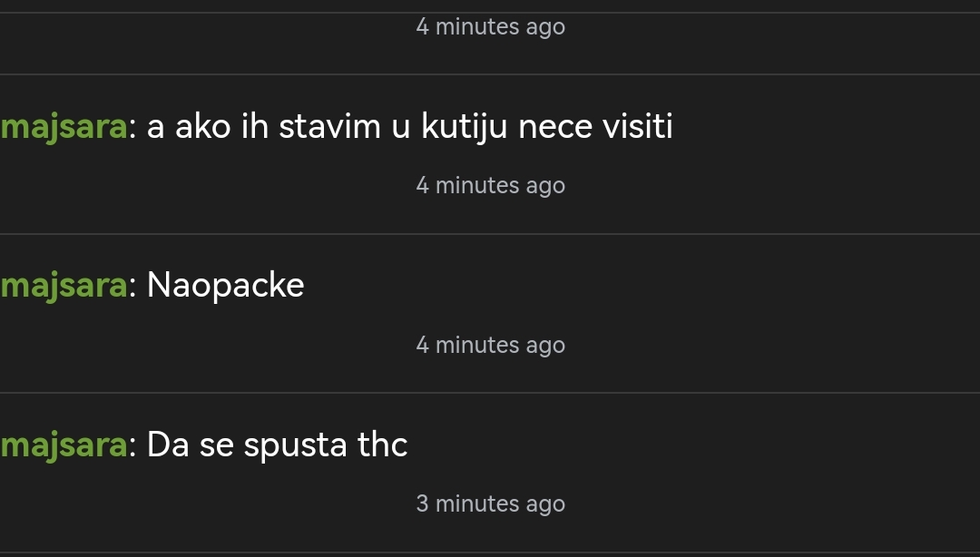The image size is (980, 557).
Task: Click the divider line above the Naopacke message
Action: [490, 234]
